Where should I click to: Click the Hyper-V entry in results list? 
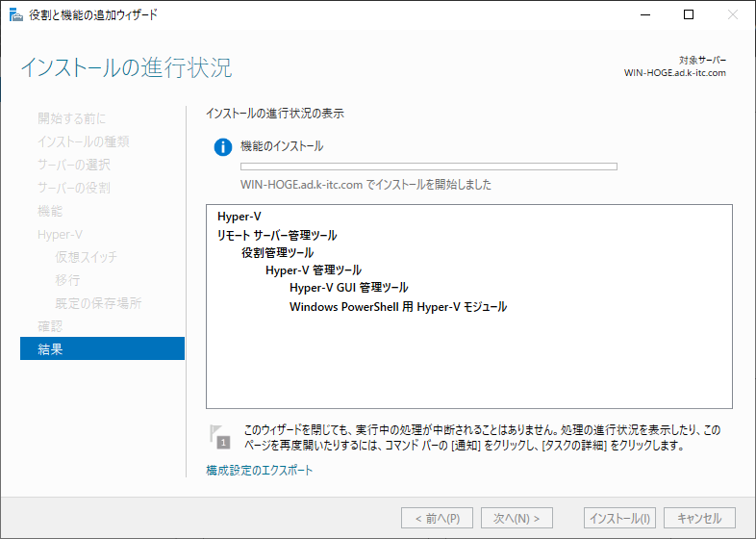pyautogui.click(x=239, y=217)
